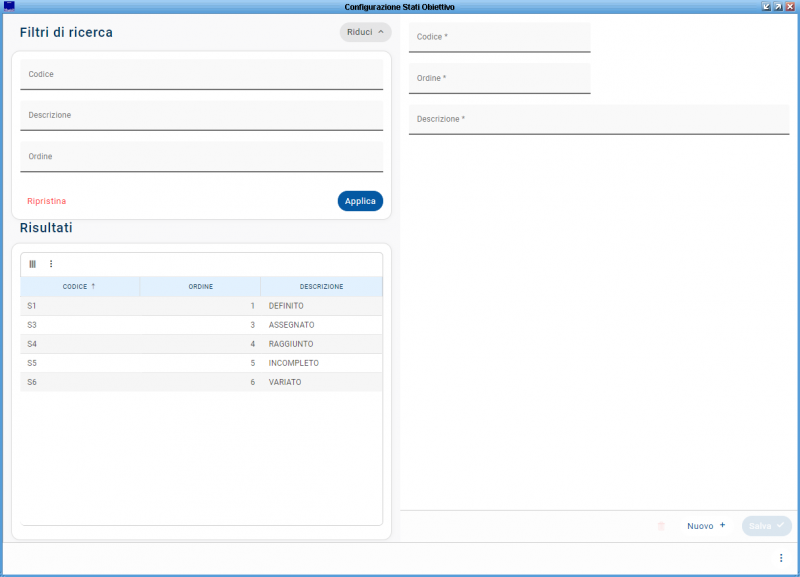
Task: Click the app icon in the title bar
Action: [9, 6]
